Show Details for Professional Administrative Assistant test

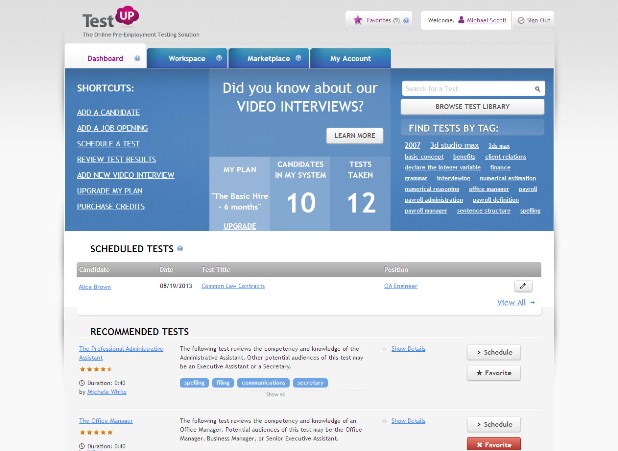(x=408, y=348)
